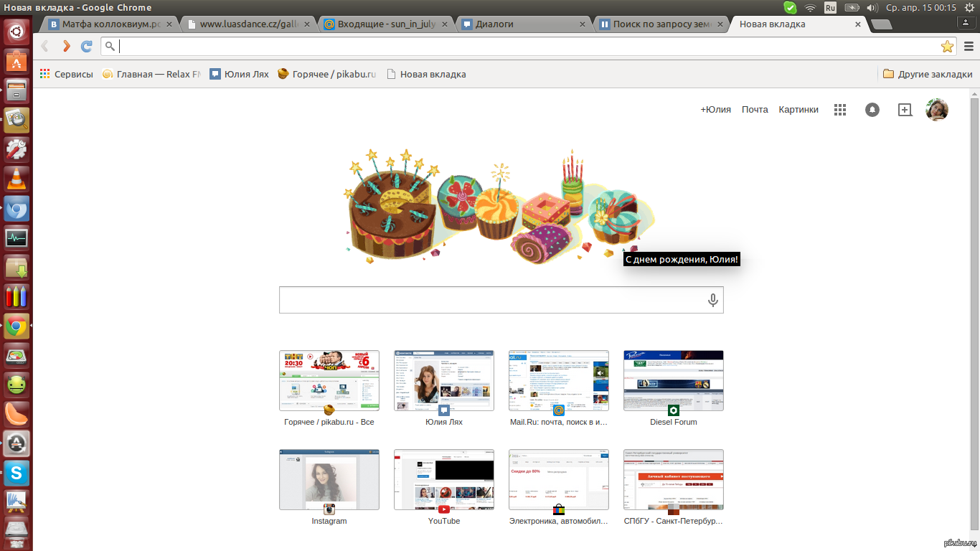
Task: Reload the page with refresh icon
Action: pyautogui.click(x=87, y=47)
